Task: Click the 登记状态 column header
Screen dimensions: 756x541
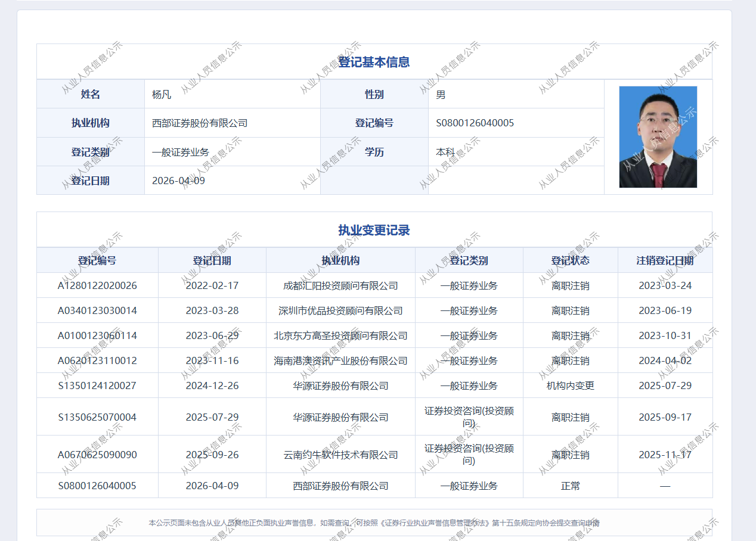Action: click(570, 260)
